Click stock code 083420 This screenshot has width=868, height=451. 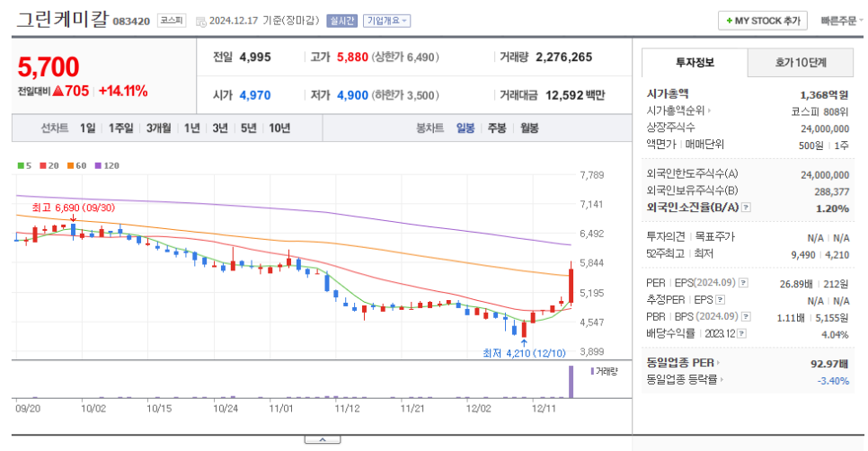click(x=131, y=22)
